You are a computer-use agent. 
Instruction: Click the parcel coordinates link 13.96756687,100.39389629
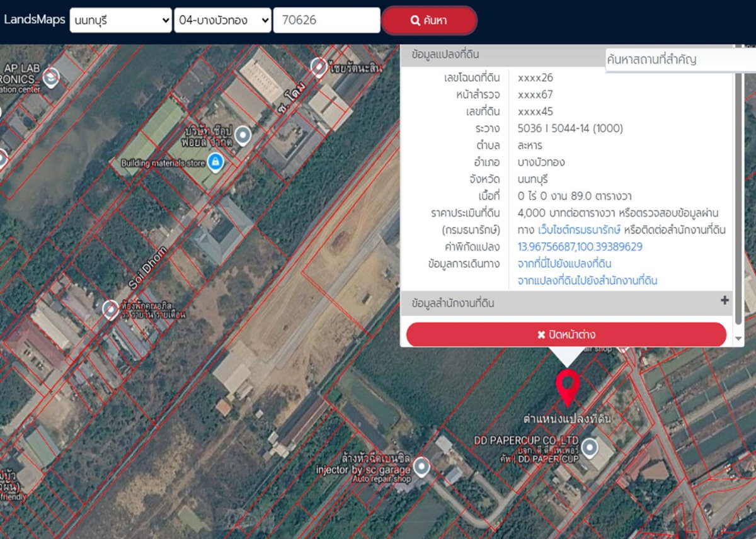point(580,247)
